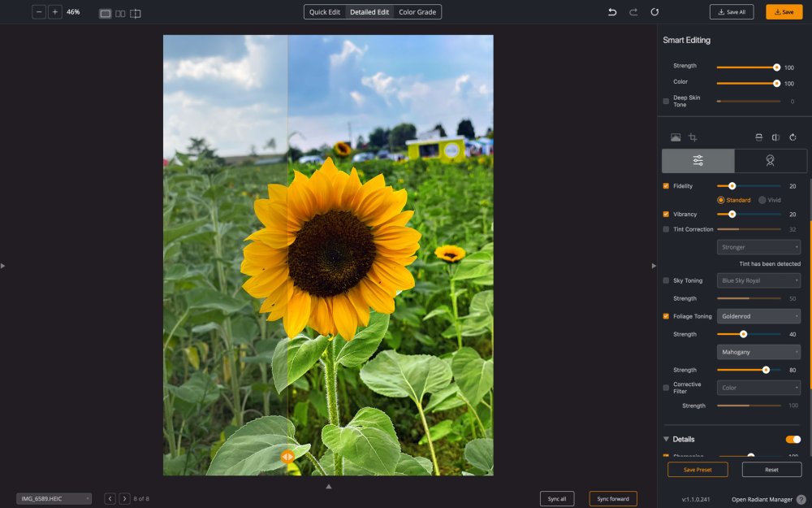Switch to Detailed Edit tab
This screenshot has height=508, width=812.
click(369, 12)
